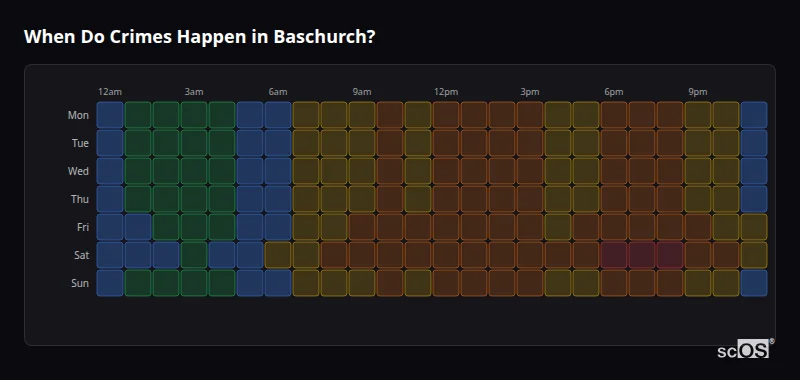Viewport: 800px width, 380px height.
Task: Select the Tuesday 12am heatmap cell
Action: click(x=110, y=143)
